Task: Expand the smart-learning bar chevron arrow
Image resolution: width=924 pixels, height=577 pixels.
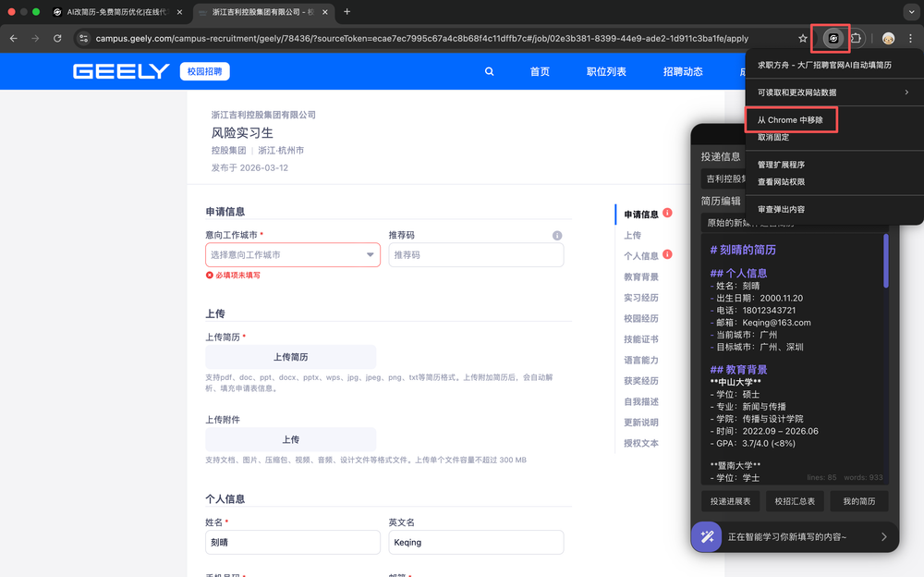Action: click(883, 536)
